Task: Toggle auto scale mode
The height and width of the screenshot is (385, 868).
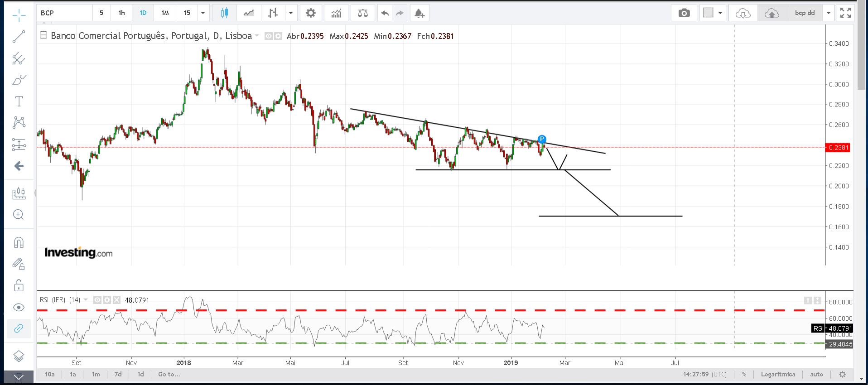Action: click(x=817, y=375)
